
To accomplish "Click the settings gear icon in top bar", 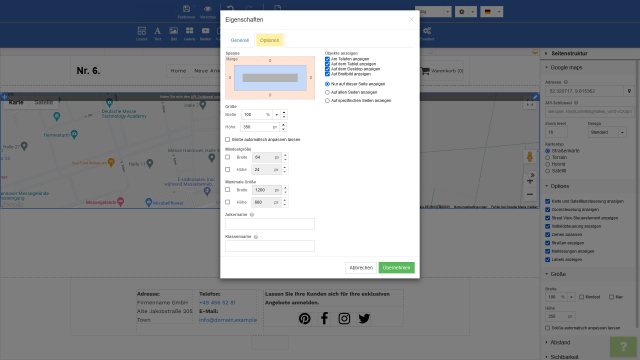I will [462, 12].
